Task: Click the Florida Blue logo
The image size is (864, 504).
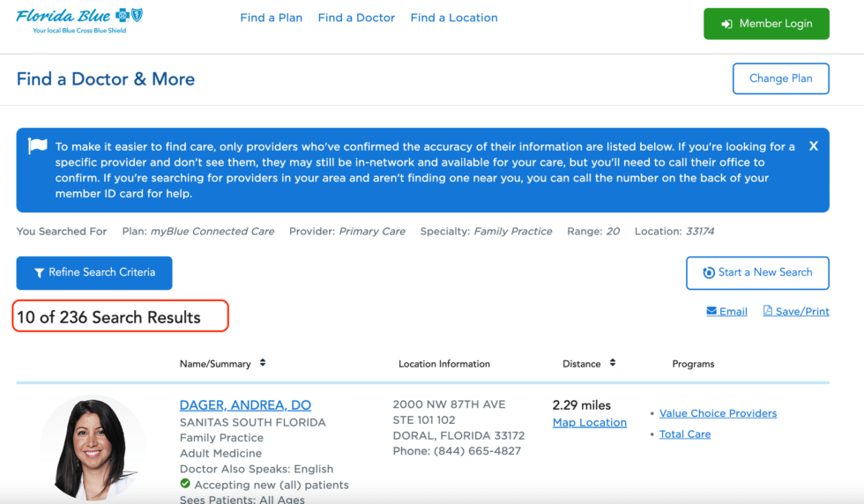Action: (x=79, y=20)
